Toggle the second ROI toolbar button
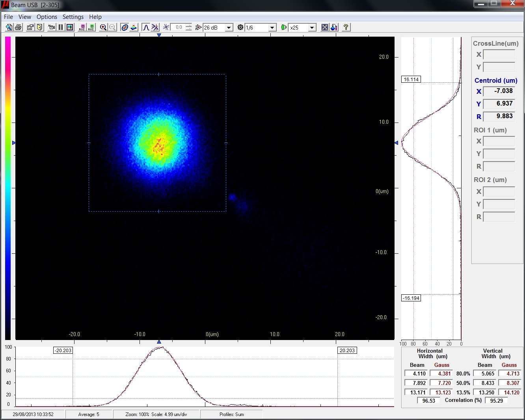Viewport: 525px width, 420px height. click(91, 27)
